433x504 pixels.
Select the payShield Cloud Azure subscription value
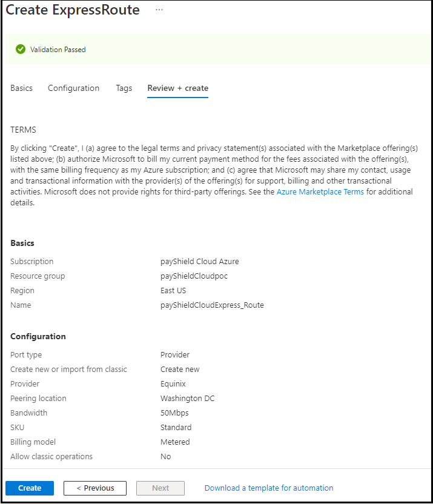pos(199,261)
